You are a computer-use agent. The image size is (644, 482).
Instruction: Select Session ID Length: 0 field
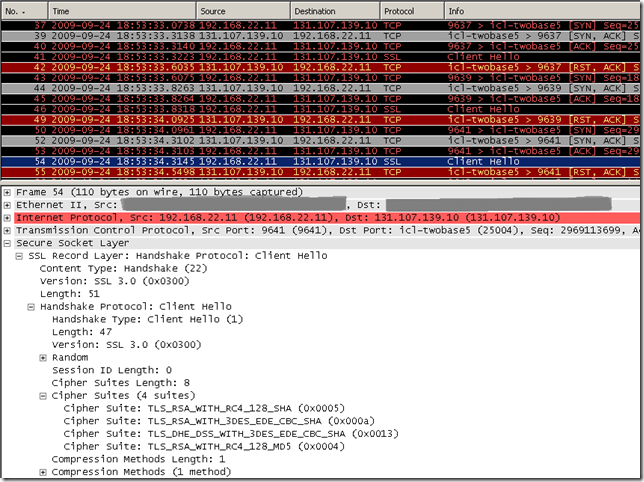point(112,370)
